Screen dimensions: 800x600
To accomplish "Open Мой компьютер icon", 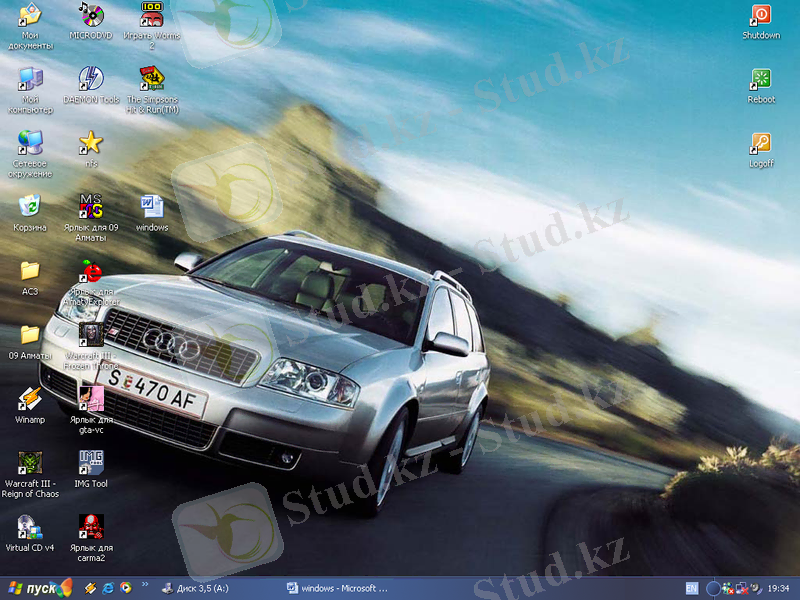I will (x=30, y=90).
